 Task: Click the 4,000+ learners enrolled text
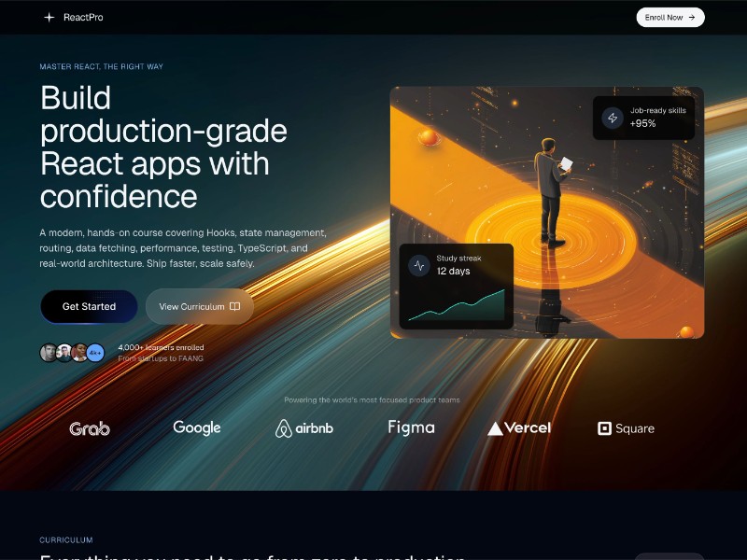tap(160, 346)
